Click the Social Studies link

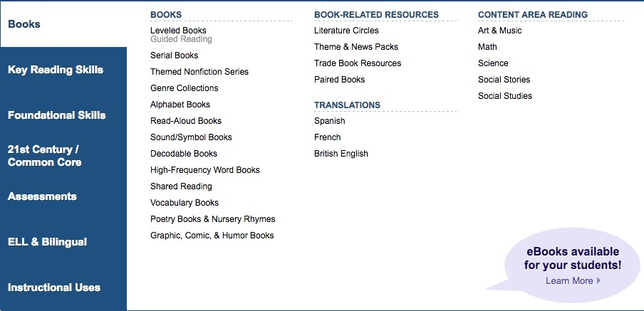[x=505, y=96]
